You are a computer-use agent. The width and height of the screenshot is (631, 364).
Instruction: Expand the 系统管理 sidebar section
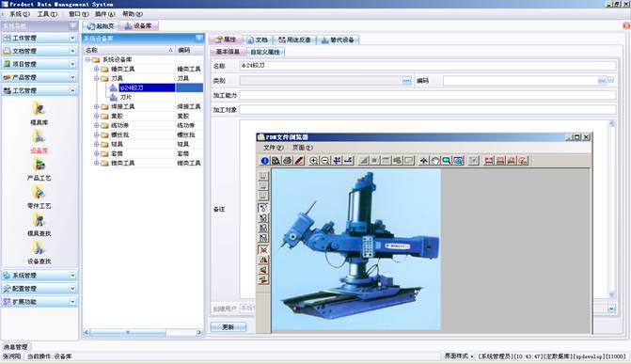[39, 276]
